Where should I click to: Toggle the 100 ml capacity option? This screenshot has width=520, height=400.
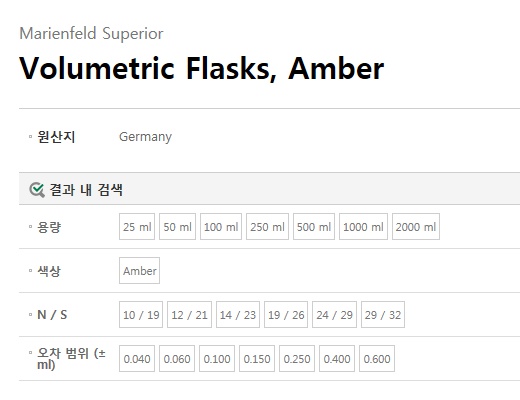pos(221,227)
